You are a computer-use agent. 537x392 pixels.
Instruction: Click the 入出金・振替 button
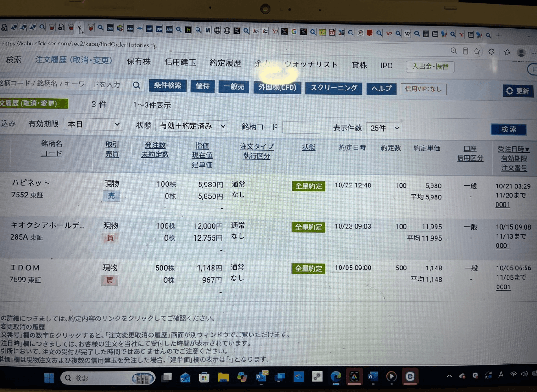(x=430, y=67)
